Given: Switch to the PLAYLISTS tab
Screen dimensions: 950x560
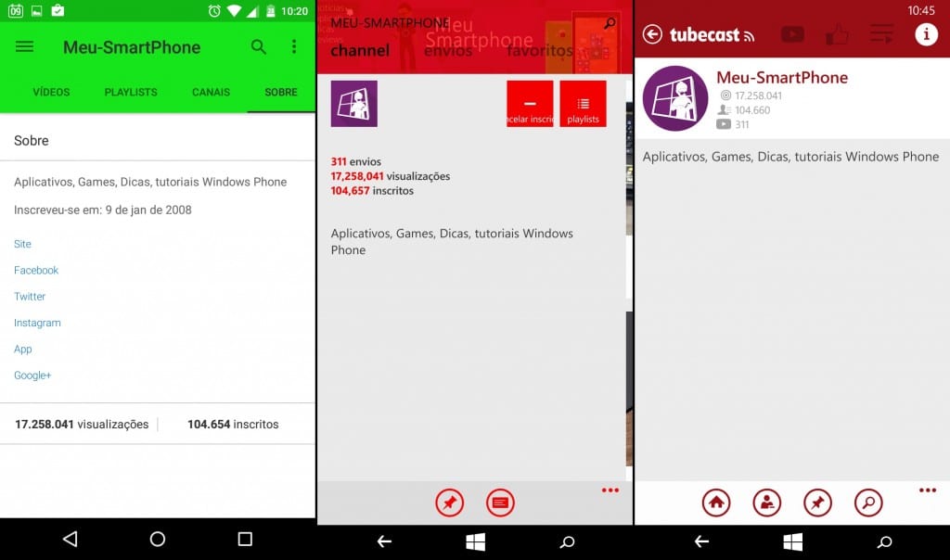Looking at the screenshot, I should pos(131,92).
